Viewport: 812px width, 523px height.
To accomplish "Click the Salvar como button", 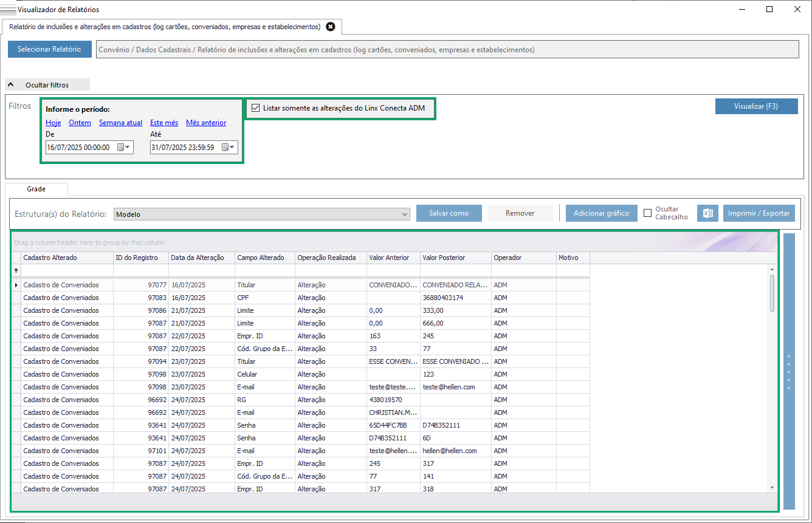I will pyautogui.click(x=449, y=213).
